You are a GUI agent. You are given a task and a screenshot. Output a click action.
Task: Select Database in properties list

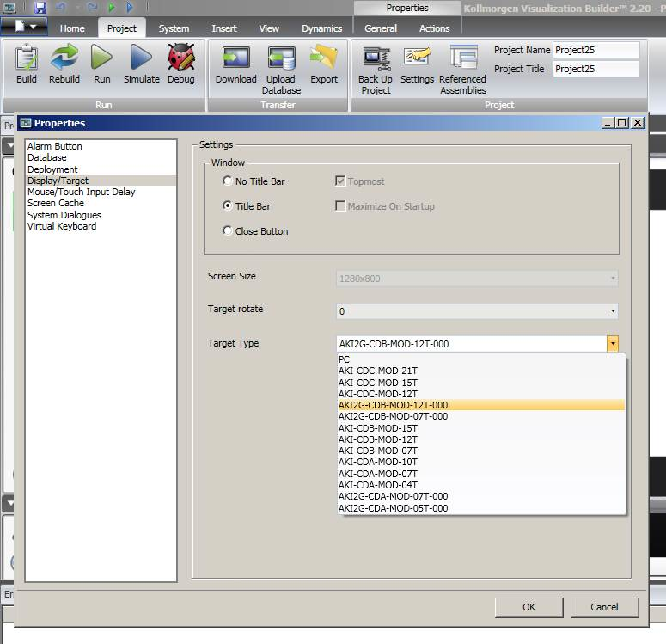click(x=101, y=157)
